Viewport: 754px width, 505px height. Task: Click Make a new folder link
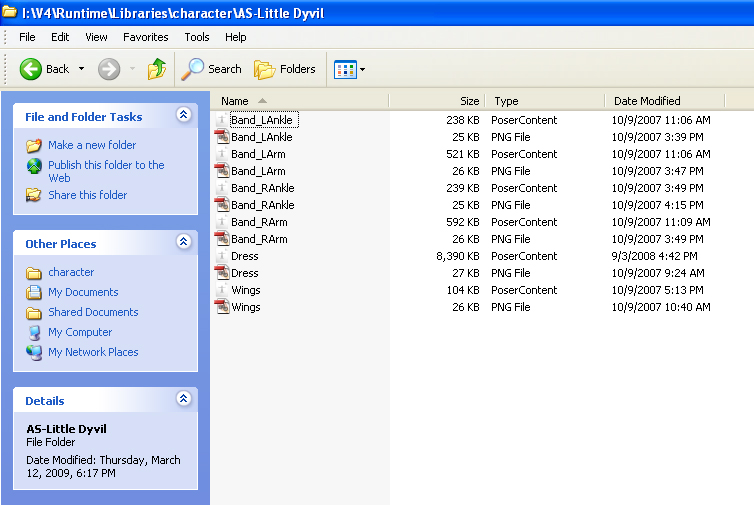91,145
